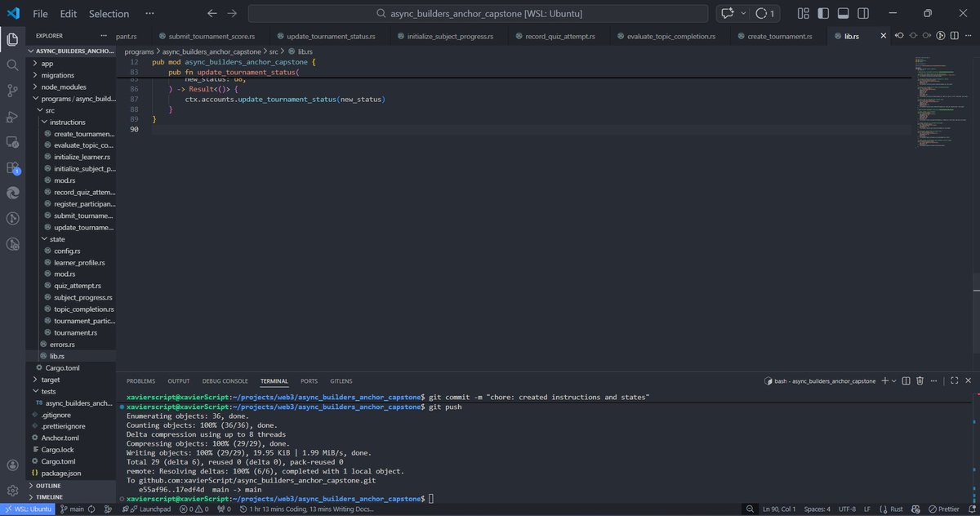The width and height of the screenshot is (980, 516).
Task: Split the editor to the right
Action: pos(955,35)
